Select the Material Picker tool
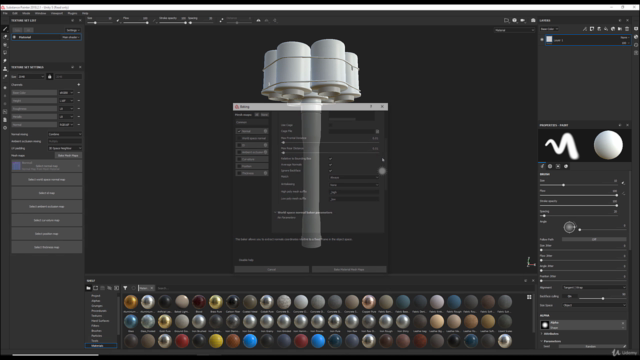 point(5,77)
